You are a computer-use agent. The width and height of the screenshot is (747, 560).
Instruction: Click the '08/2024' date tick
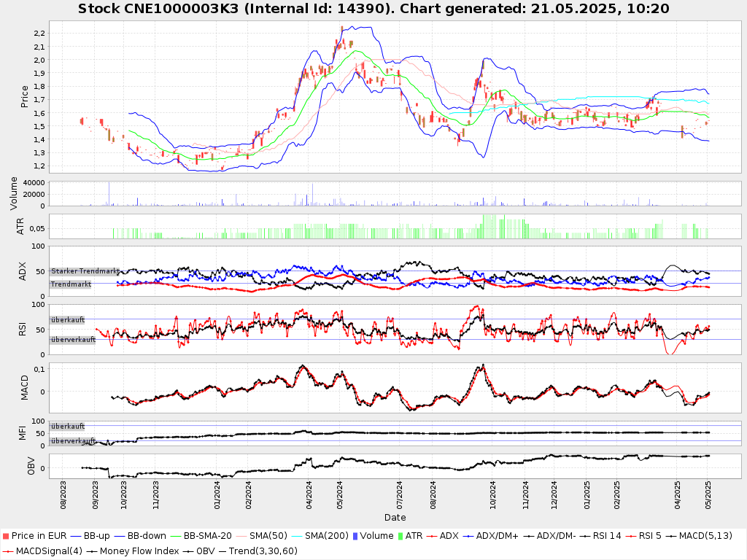(433, 495)
